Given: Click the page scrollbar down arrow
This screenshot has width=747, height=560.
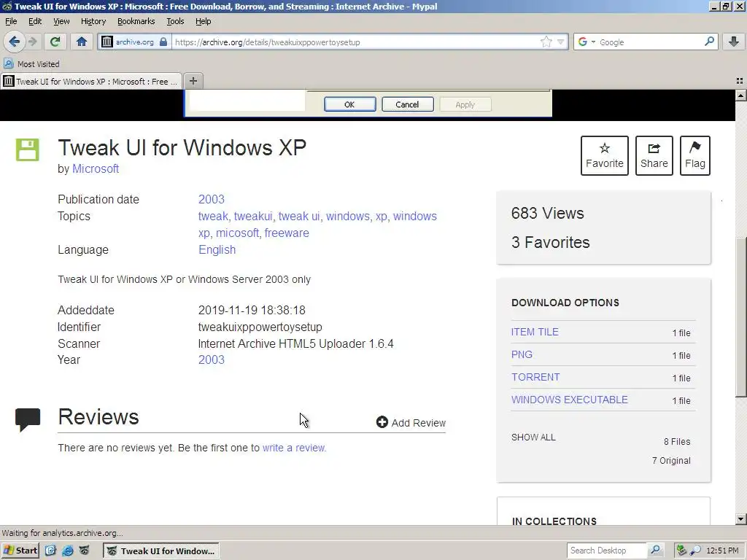Looking at the screenshot, I should (741, 519).
